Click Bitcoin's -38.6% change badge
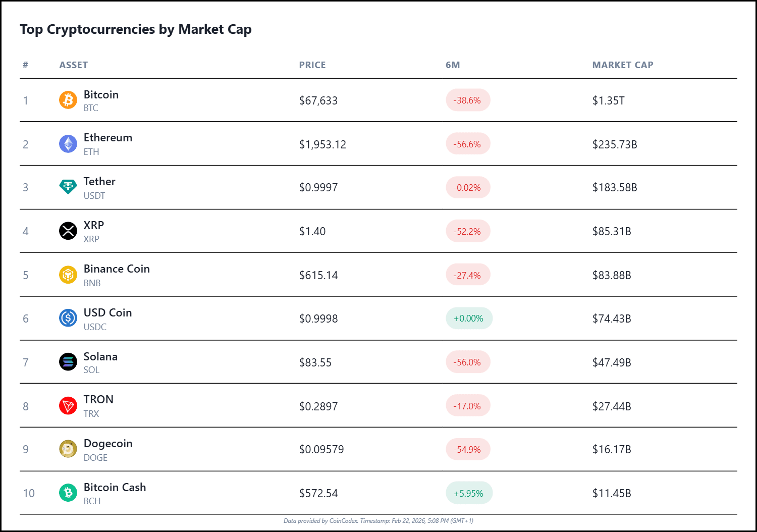Screen dimensions: 757x532 coord(467,100)
